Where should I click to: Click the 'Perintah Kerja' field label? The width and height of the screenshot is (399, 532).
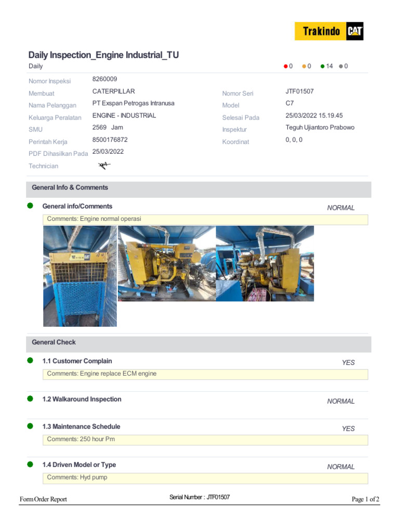(48, 141)
